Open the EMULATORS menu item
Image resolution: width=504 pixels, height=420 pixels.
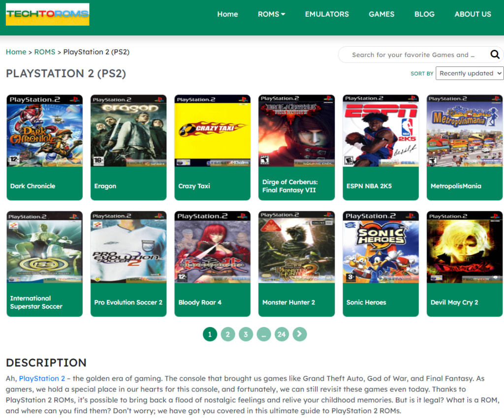click(327, 14)
